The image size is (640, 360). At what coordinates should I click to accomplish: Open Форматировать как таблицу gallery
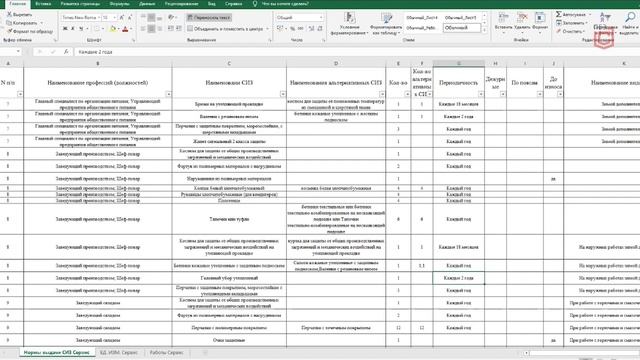coord(387,24)
